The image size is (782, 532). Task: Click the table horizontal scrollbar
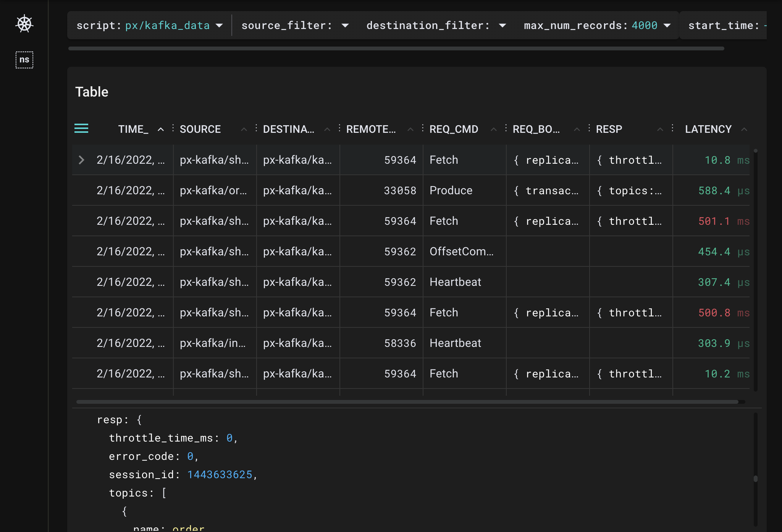point(407,402)
